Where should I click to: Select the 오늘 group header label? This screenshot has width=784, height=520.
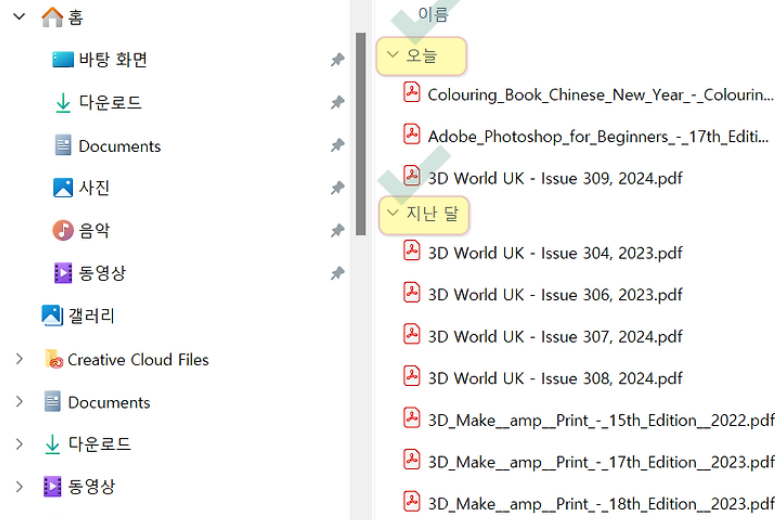click(x=422, y=55)
